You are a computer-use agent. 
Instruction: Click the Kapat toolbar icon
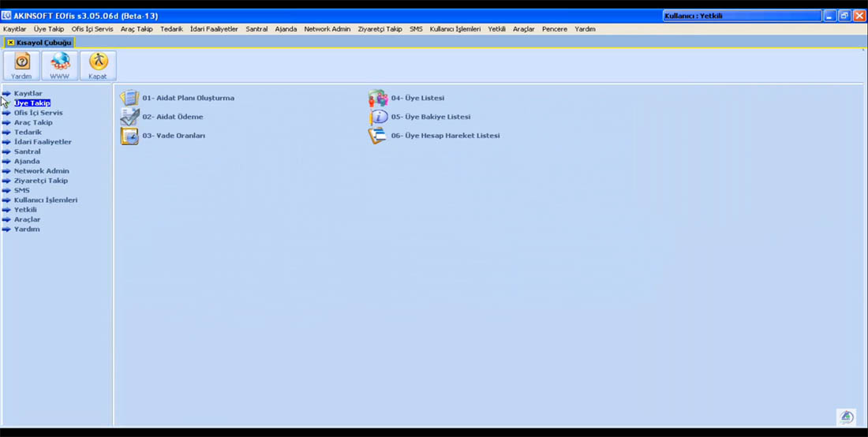(x=98, y=65)
